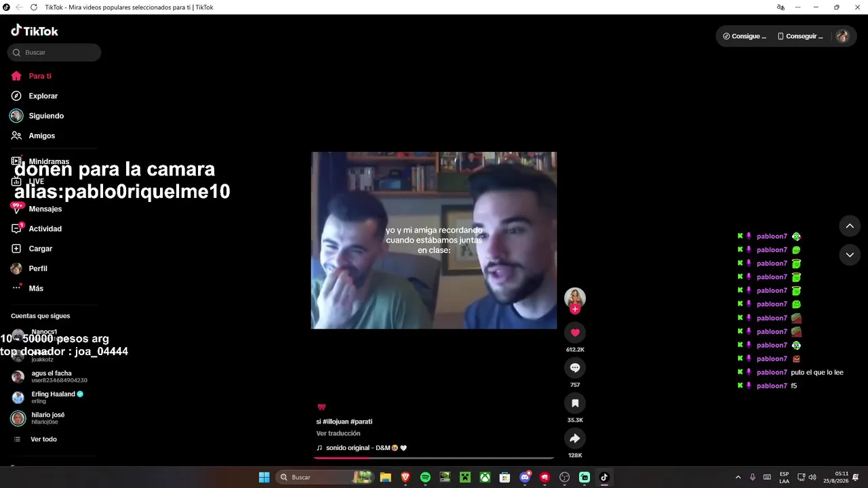Click the taskbar Buscar search box

[x=325, y=477]
